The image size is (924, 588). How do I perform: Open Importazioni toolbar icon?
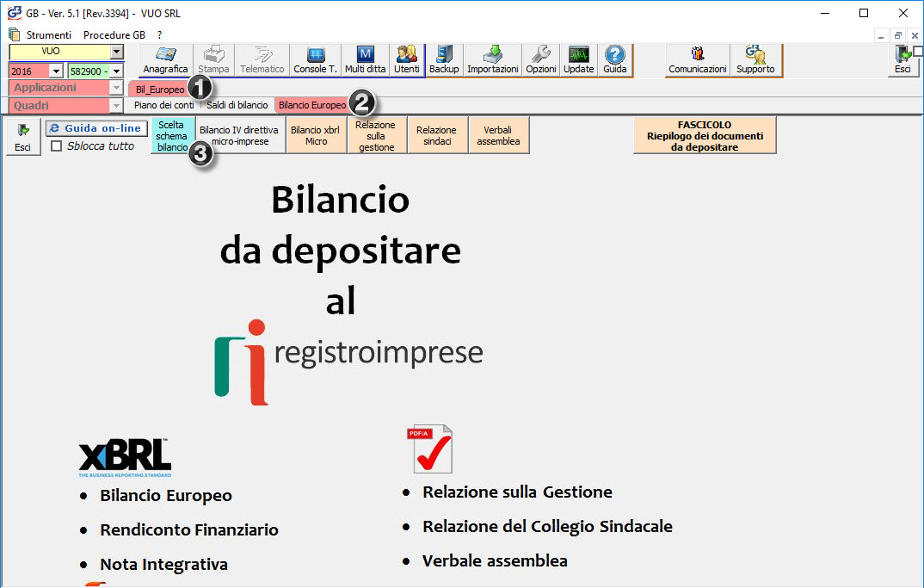tap(493, 60)
